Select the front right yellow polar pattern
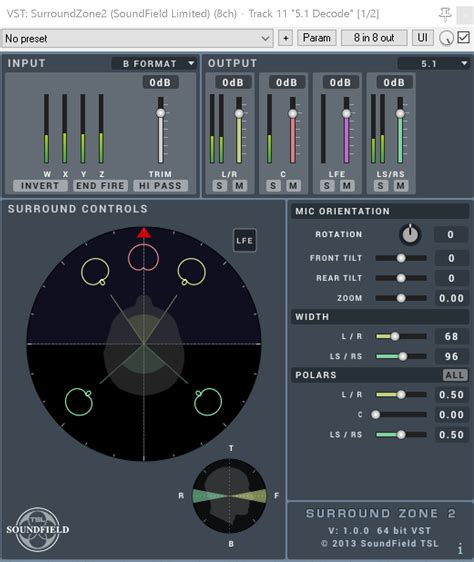The height and width of the screenshot is (562, 474). point(192,272)
